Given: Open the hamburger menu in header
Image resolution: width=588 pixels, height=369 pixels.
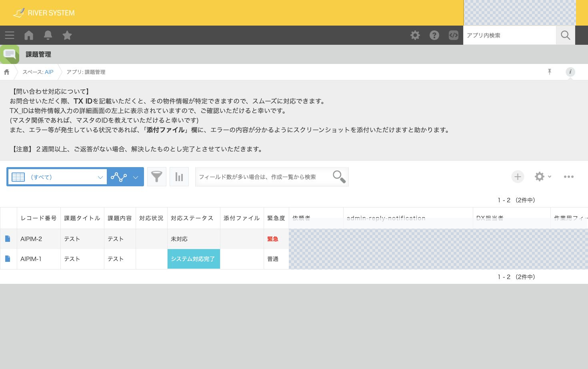Looking at the screenshot, I should 10,35.
